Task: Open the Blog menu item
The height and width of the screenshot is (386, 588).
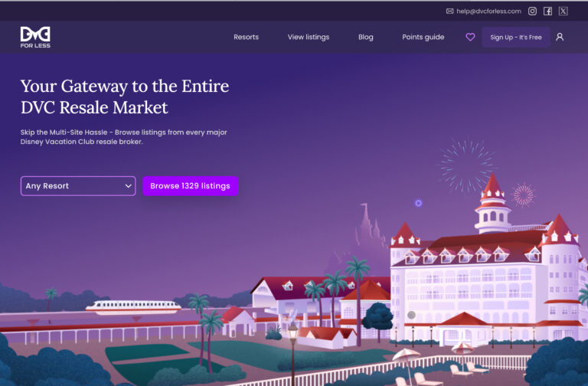Action: (366, 37)
